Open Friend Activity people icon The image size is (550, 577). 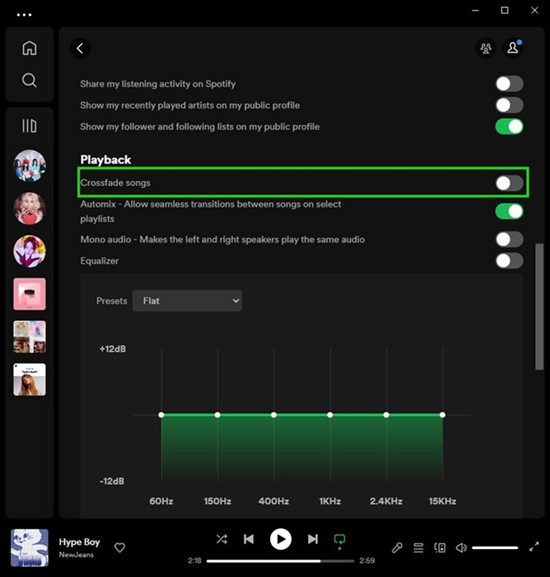486,48
